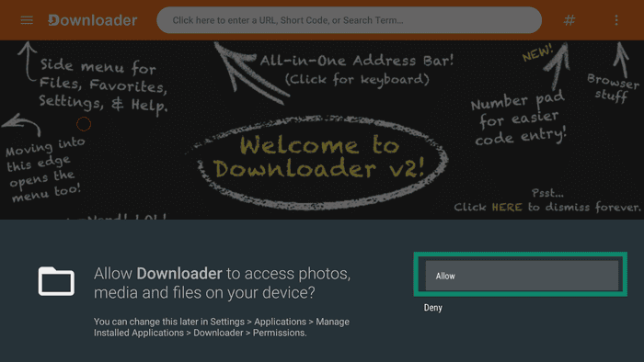Screen dimensions: 644x362
Task: Click the folder icon in permission dialog
Action: (x=56, y=281)
